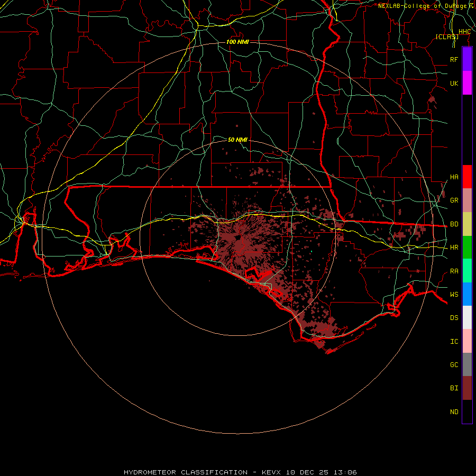This screenshot has height=476, width=476.
Task: Click the "100 NMI" range ring label
Action: click(x=237, y=42)
